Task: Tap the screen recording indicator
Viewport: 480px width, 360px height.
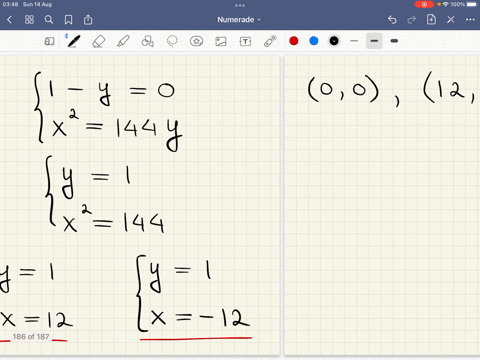Action: coord(424,4)
